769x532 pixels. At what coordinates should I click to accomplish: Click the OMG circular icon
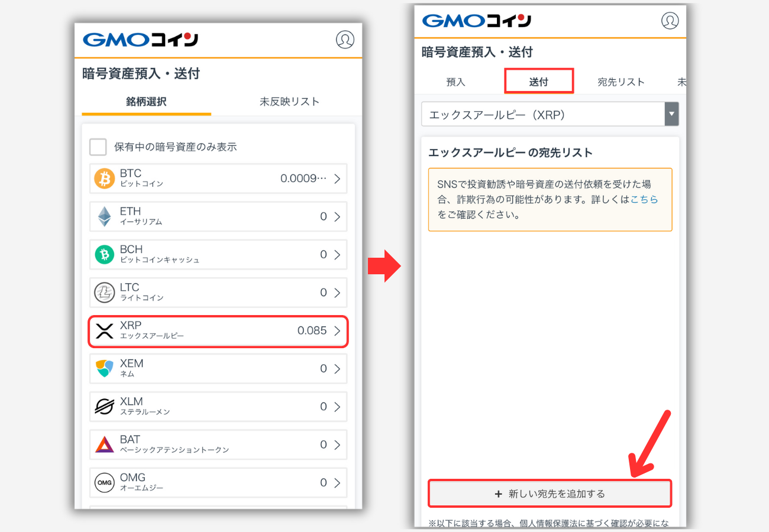click(x=104, y=483)
